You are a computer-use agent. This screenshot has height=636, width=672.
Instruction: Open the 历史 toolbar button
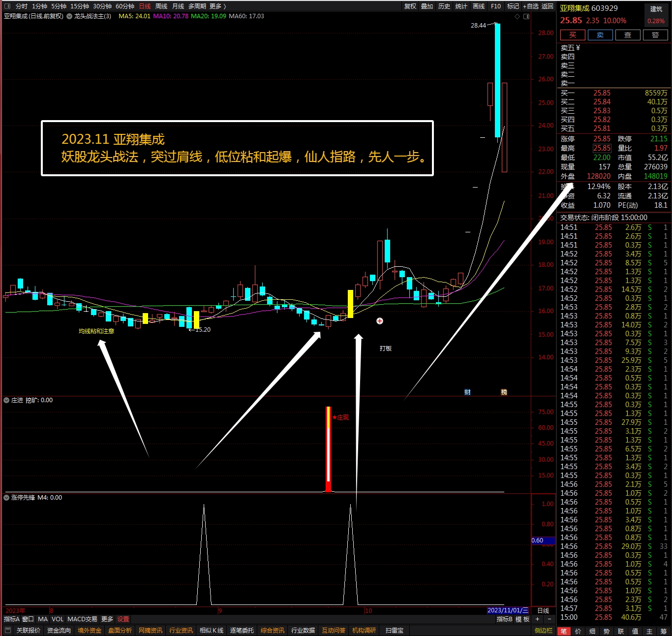click(x=444, y=6)
